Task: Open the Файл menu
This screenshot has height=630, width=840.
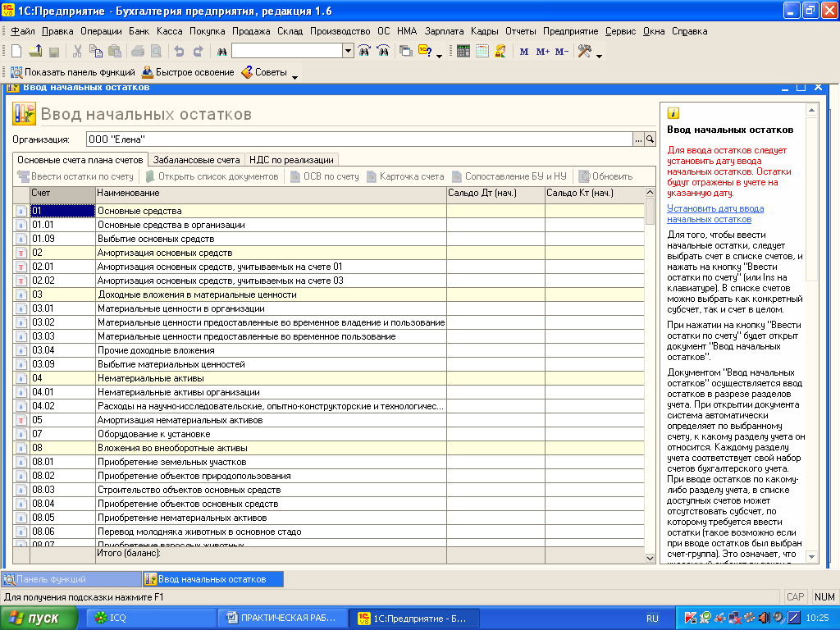Action: pos(22,31)
